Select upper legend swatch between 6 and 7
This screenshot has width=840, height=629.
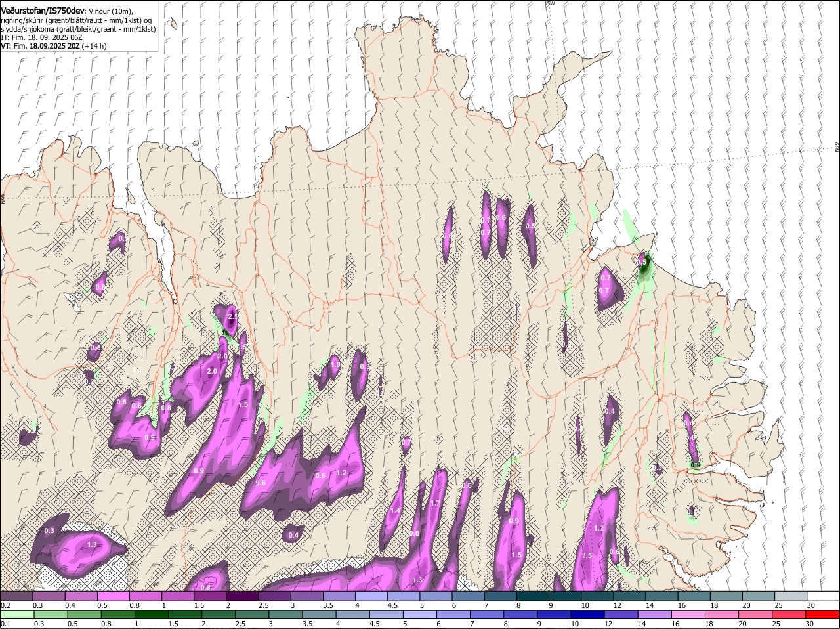[469, 596]
